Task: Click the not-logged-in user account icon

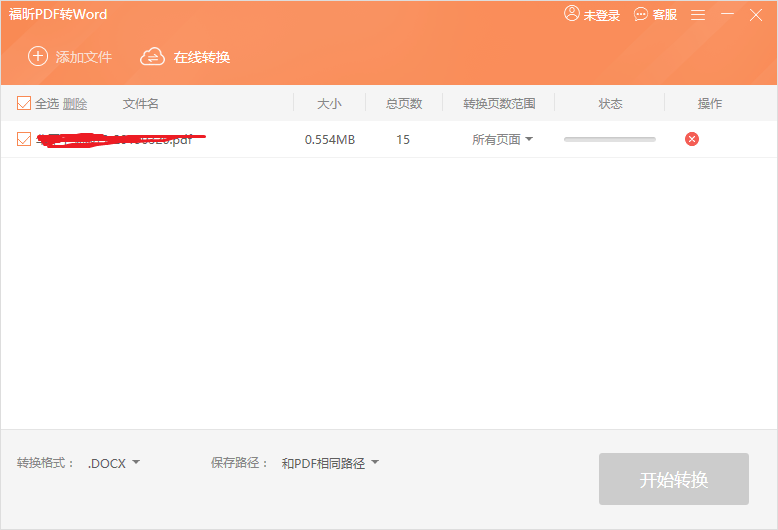Action: (572, 14)
